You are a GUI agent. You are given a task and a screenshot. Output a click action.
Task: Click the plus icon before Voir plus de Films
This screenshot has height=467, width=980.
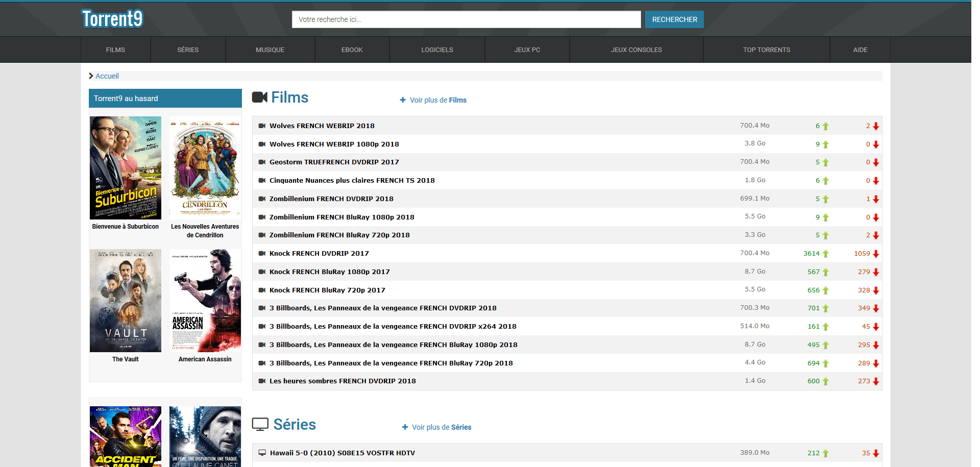point(403,100)
